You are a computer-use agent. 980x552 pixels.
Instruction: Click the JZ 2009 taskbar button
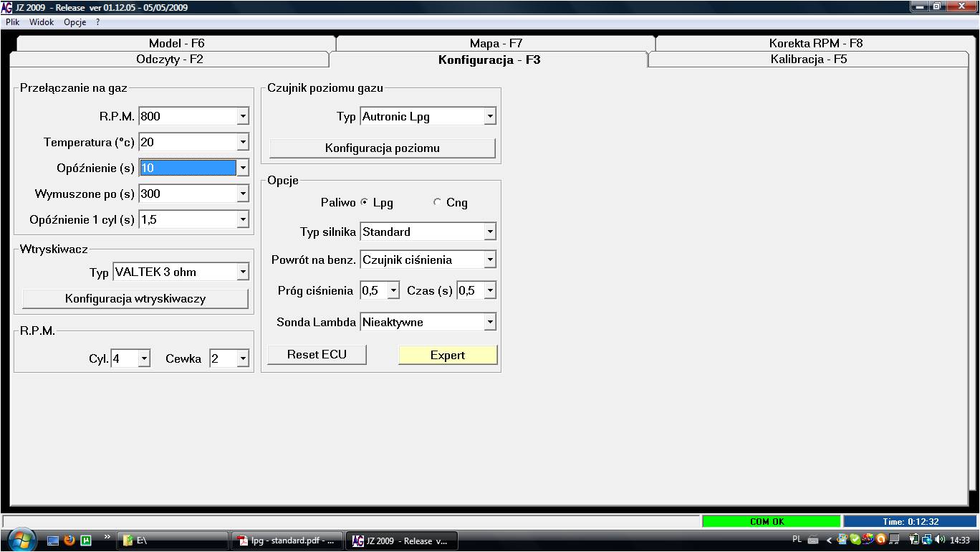click(x=402, y=541)
